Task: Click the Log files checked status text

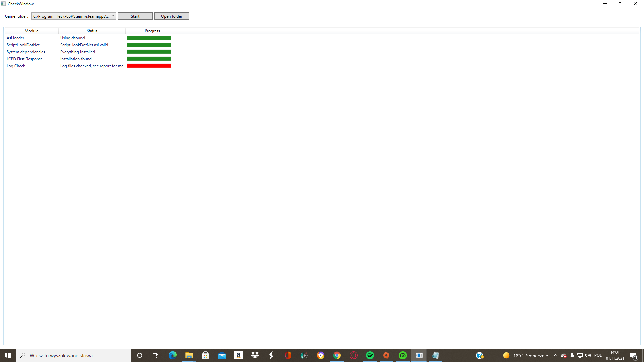Action: [x=92, y=66]
